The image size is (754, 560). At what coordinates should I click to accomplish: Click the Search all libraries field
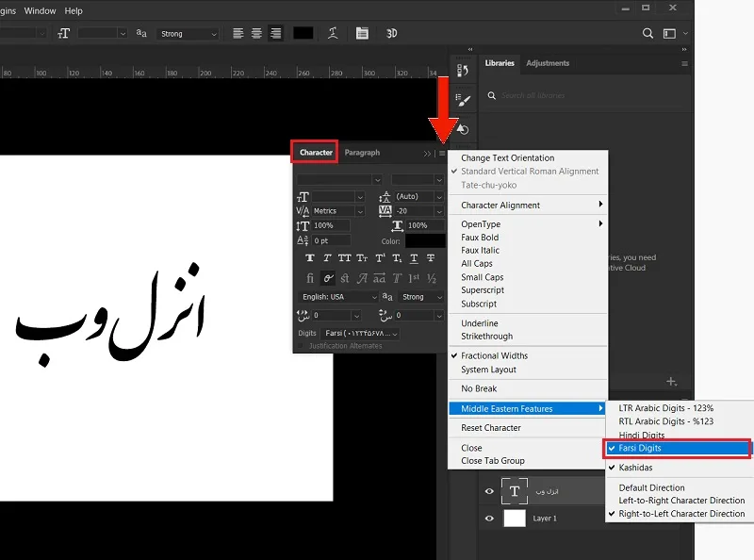584,95
